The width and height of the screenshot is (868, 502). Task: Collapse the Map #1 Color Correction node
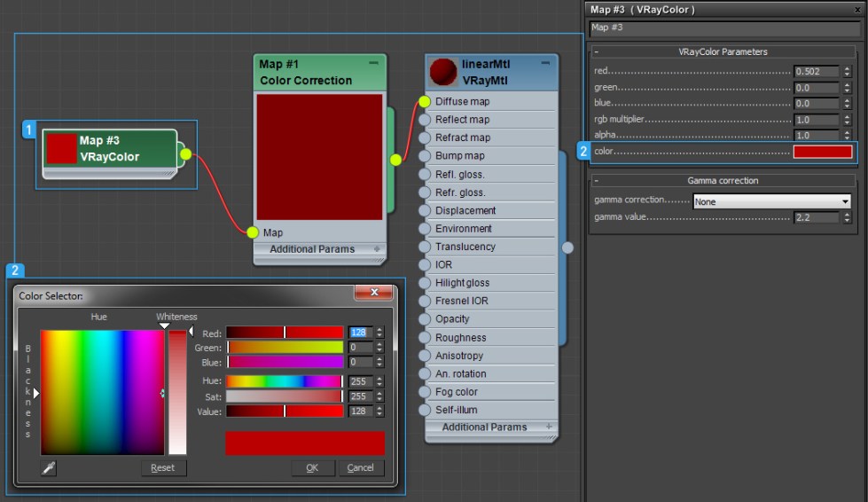tap(373, 63)
